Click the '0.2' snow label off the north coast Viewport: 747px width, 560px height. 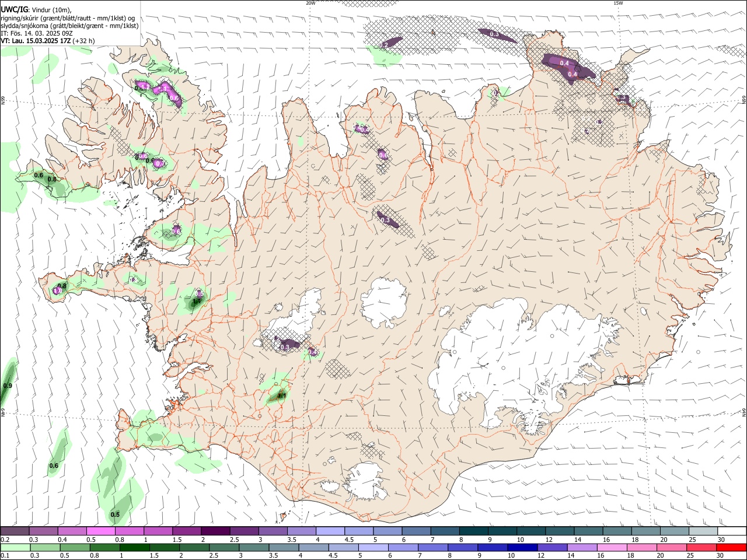coord(384,45)
